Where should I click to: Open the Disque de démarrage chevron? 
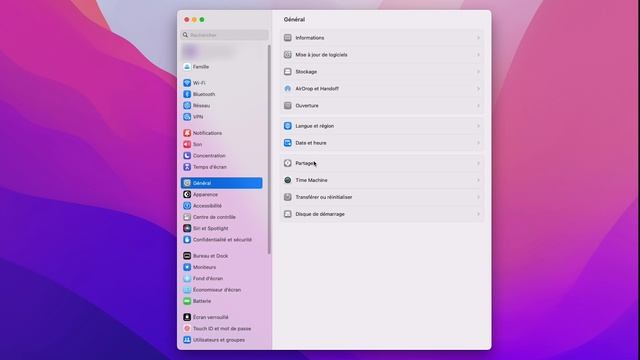(478, 214)
